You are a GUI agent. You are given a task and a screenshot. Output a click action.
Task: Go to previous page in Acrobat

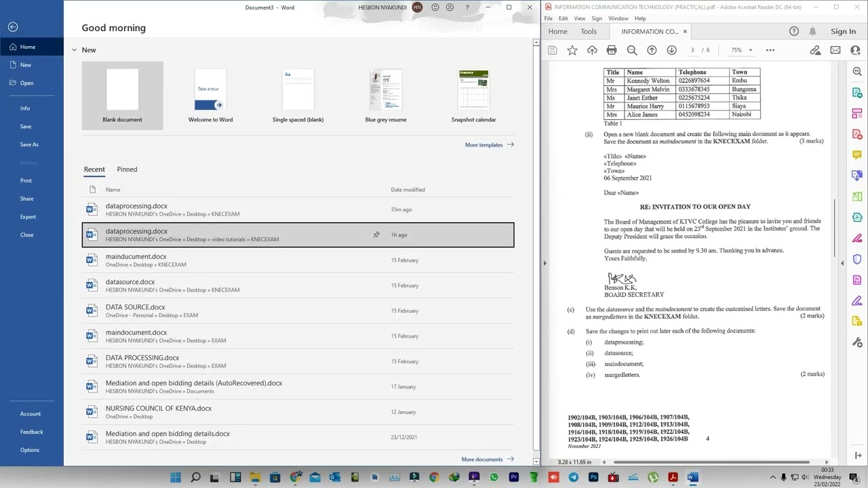click(x=652, y=50)
